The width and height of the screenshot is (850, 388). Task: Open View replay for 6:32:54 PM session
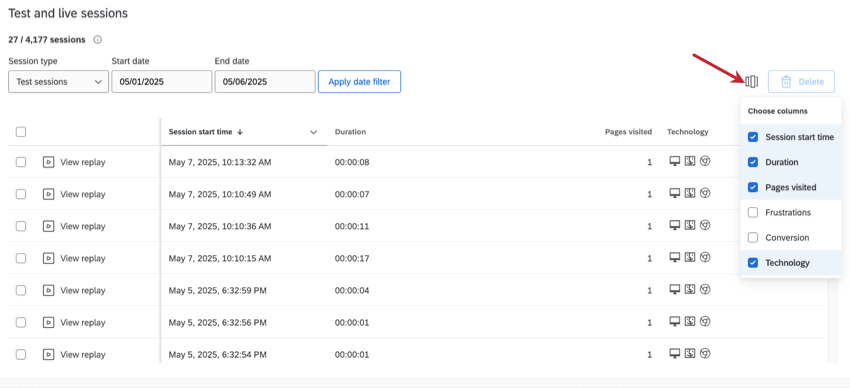[x=82, y=354]
